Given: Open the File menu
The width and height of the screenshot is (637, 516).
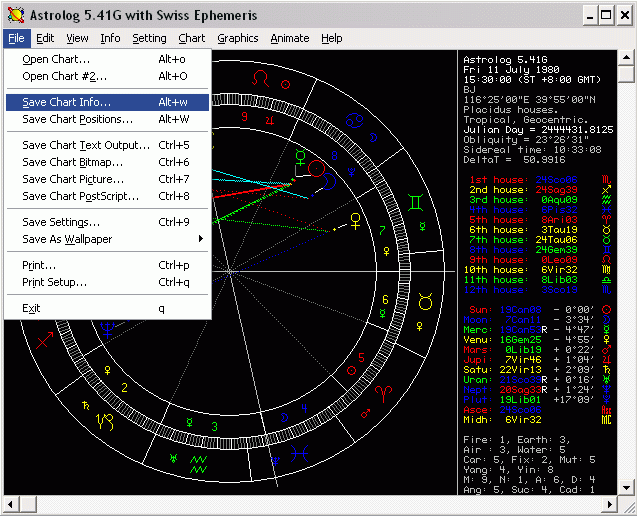Looking at the screenshot, I should coord(17,38).
